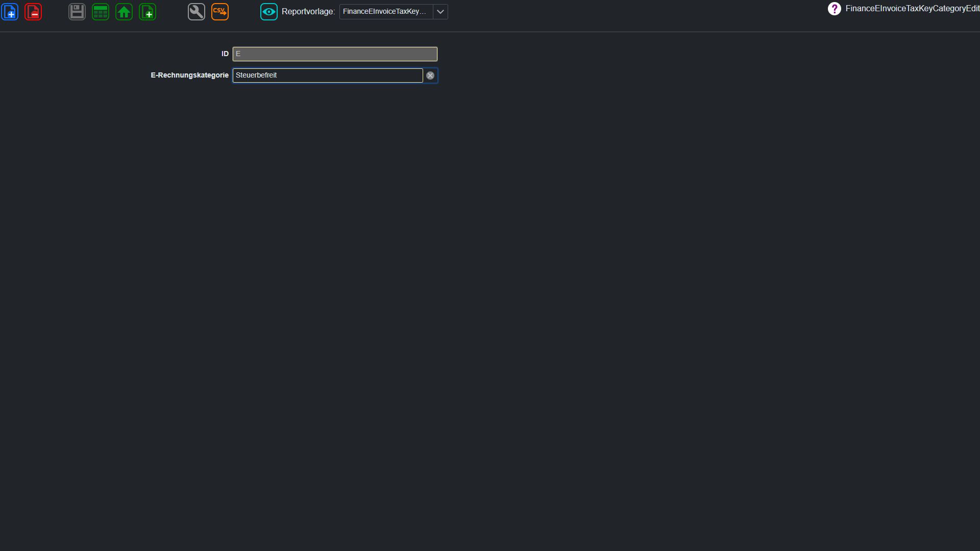The image size is (980, 551).
Task: Open the purple question mark help icon
Action: coord(835,9)
